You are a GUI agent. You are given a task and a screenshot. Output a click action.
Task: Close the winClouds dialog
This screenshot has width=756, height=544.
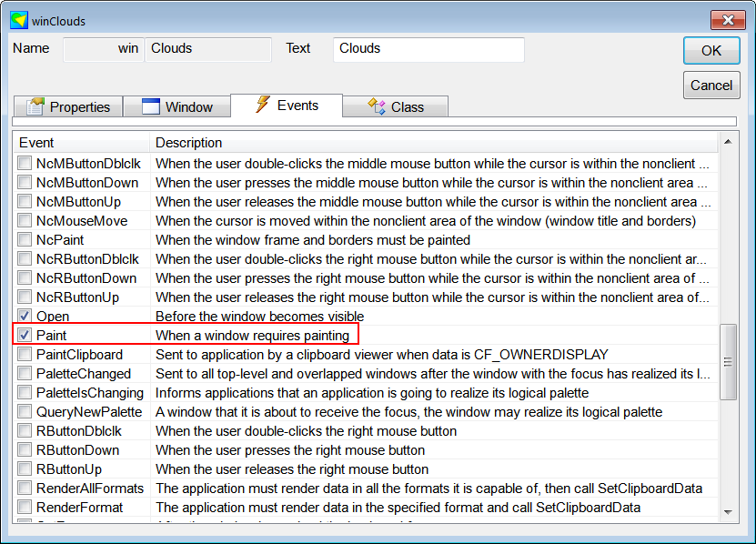728,20
